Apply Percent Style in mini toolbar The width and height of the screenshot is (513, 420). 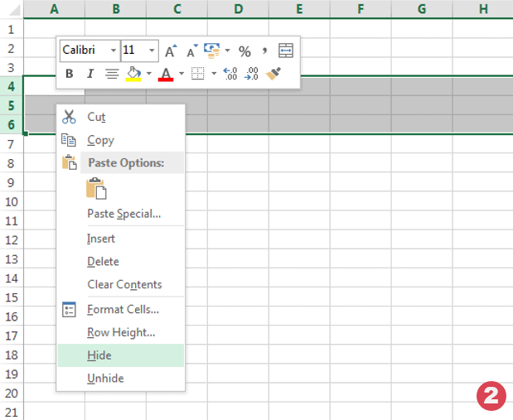[x=244, y=51]
